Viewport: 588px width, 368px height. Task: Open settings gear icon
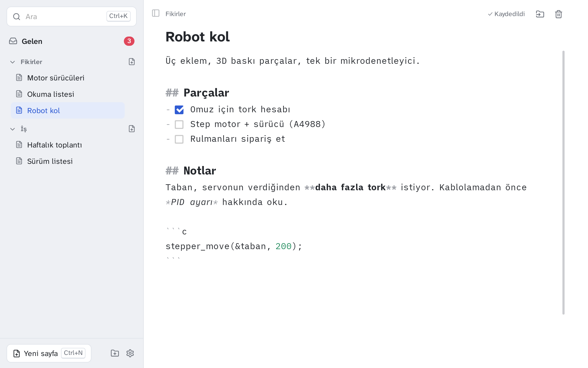tap(130, 353)
